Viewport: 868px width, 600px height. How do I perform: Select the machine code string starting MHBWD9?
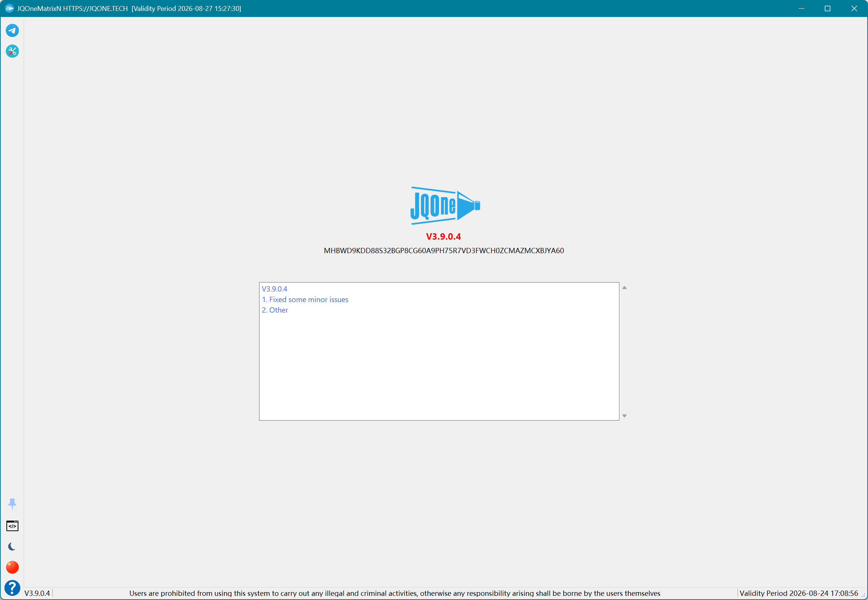click(x=444, y=251)
